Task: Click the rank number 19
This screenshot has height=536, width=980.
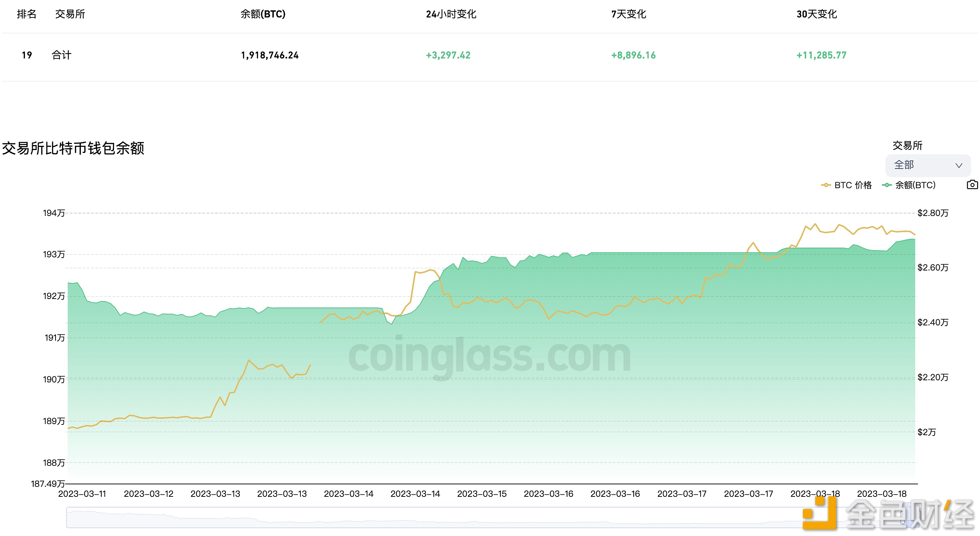Action: [27, 55]
